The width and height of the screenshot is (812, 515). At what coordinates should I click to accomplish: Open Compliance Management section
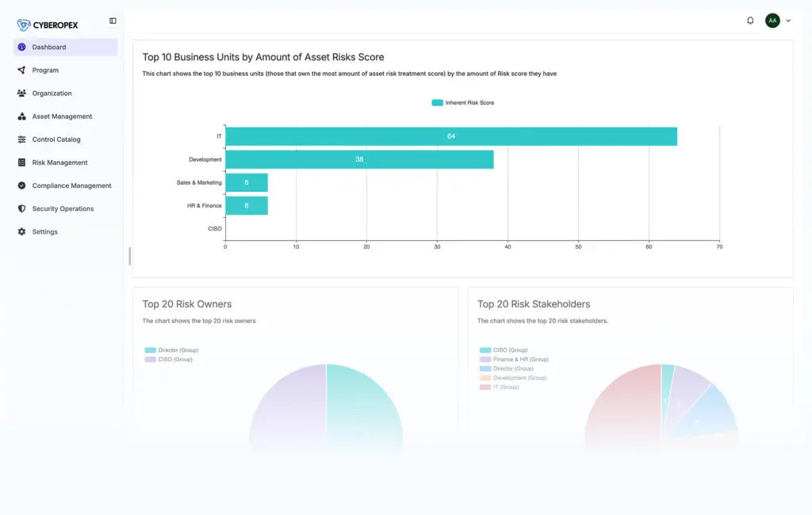pyautogui.click(x=66, y=185)
